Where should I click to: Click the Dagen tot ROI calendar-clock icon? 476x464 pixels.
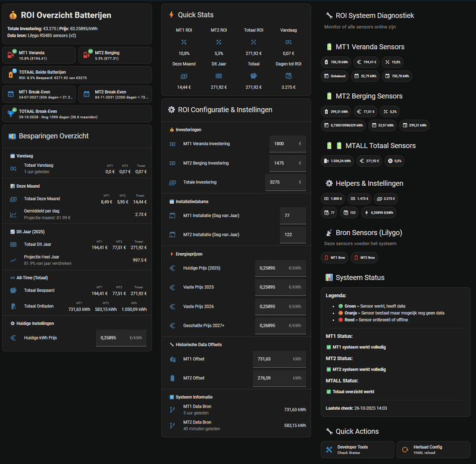coord(289,76)
